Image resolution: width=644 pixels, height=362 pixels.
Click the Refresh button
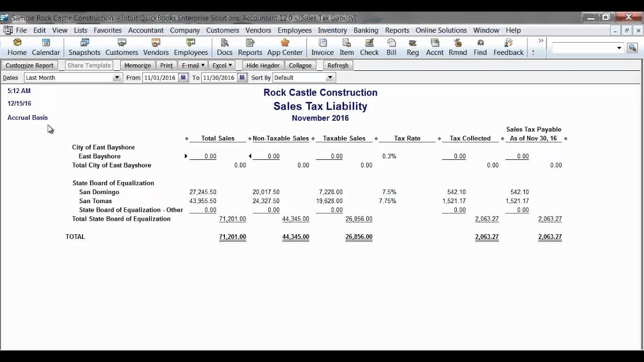click(x=338, y=65)
